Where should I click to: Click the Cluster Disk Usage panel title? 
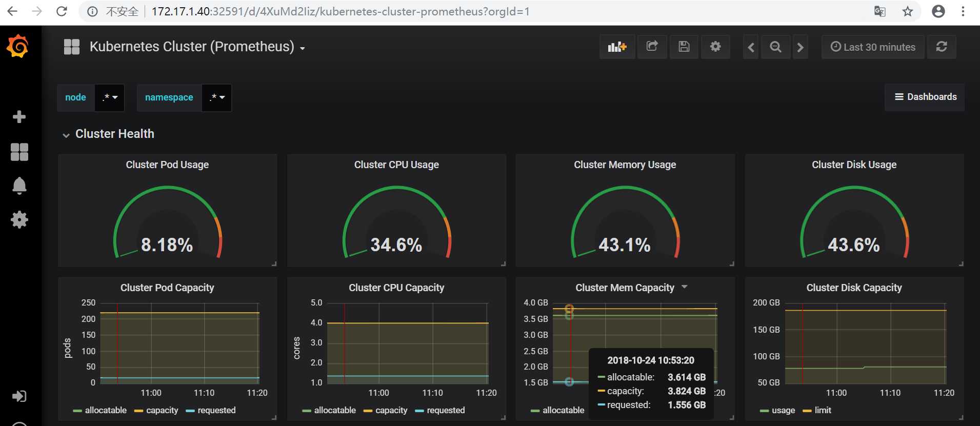pos(854,165)
